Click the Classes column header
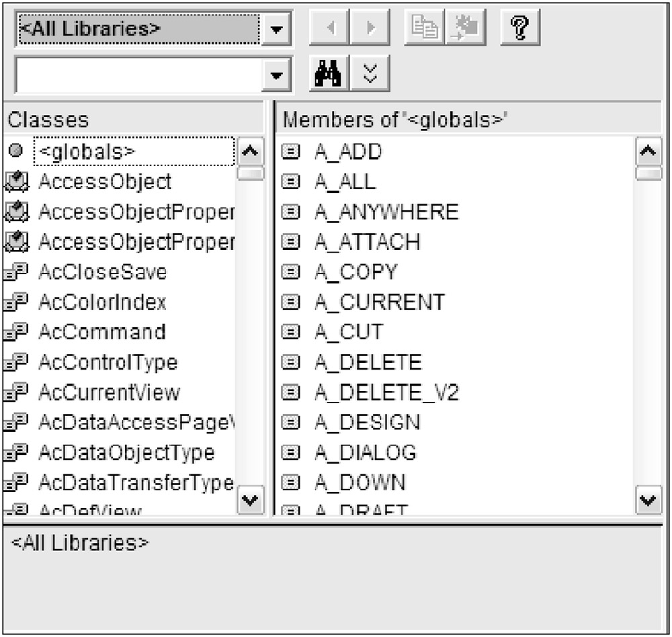Viewport: 672px width, 637px height. (x=133, y=120)
